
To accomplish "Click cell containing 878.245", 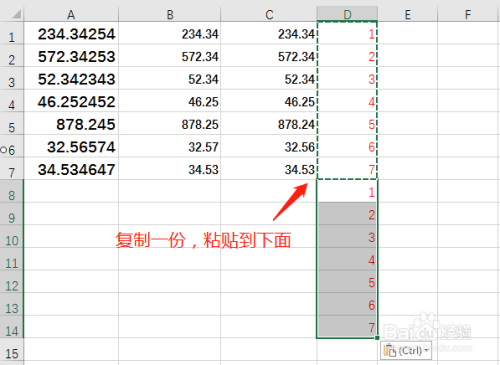I will tap(71, 124).
